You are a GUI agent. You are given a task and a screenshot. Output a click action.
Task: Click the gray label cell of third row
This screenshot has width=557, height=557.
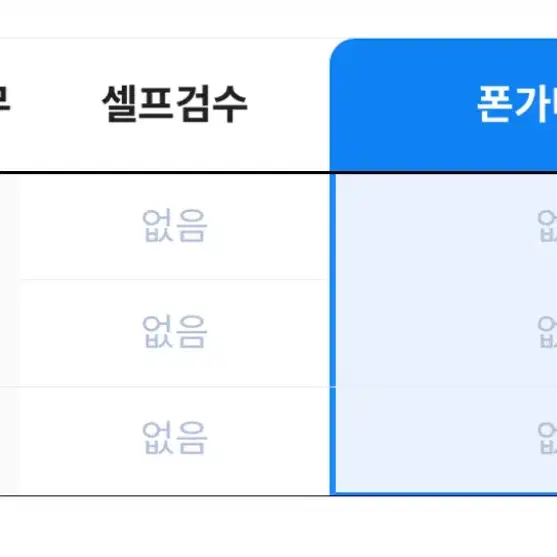(x=9, y=440)
